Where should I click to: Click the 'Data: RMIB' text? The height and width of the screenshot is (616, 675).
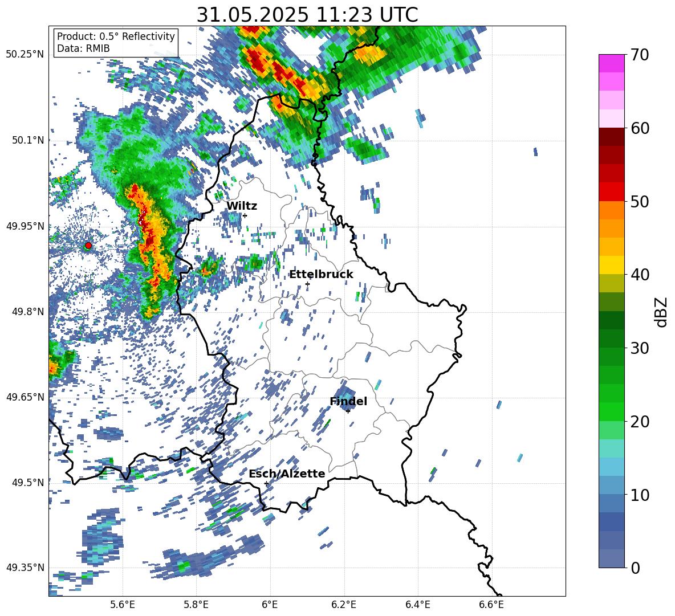click(83, 48)
